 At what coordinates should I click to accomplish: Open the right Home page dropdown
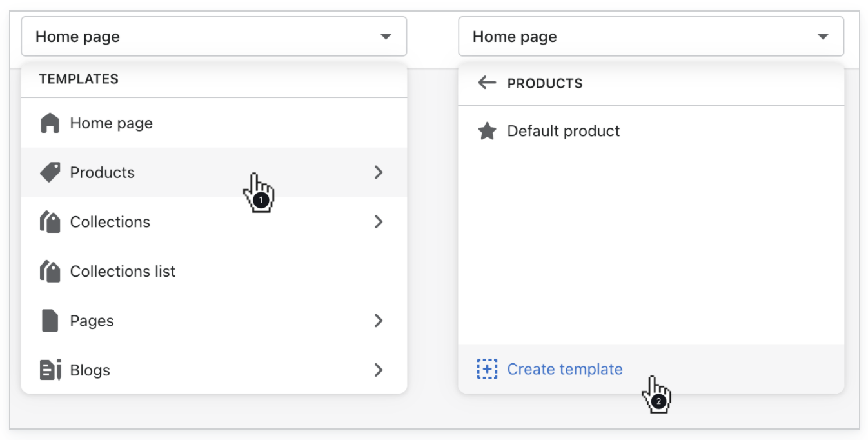(x=651, y=37)
